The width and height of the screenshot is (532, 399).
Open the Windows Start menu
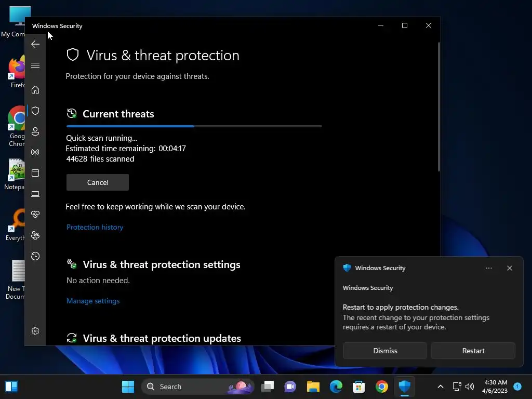pyautogui.click(x=128, y=387)
